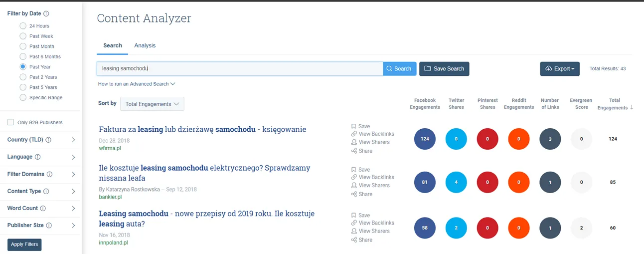Expand the Word Count filter
This screenshot has height=254, width=644.
point(73,208)
